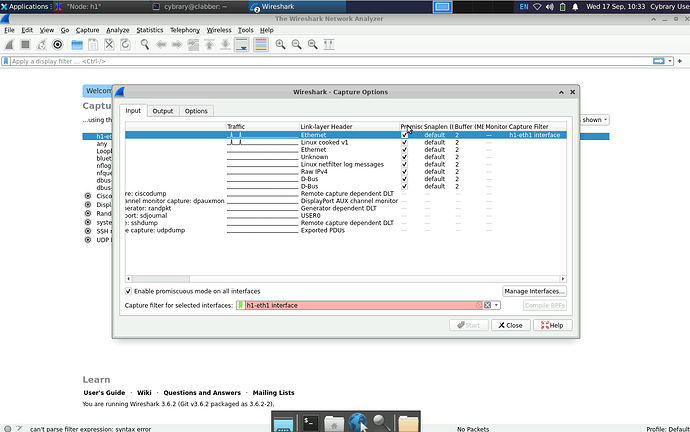Clear the capture filter with the X icon
The image size is (690, 432).
point(487,305)
